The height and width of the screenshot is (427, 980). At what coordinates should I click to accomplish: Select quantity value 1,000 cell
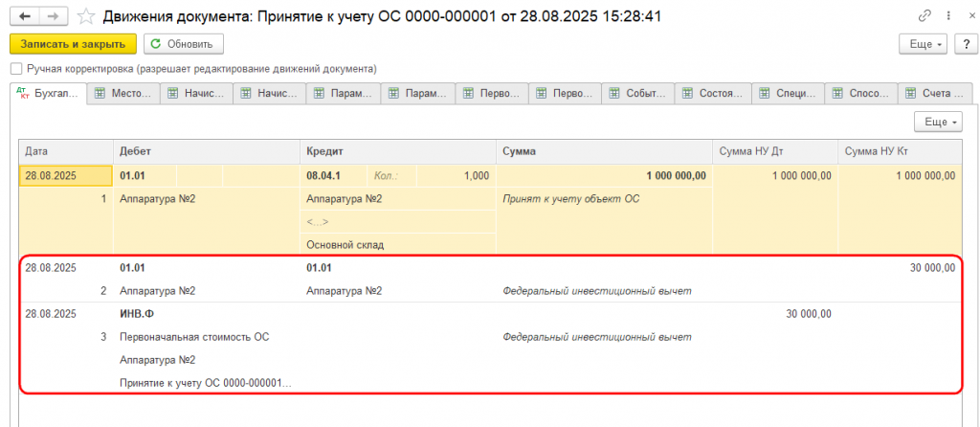pos(456,175)
